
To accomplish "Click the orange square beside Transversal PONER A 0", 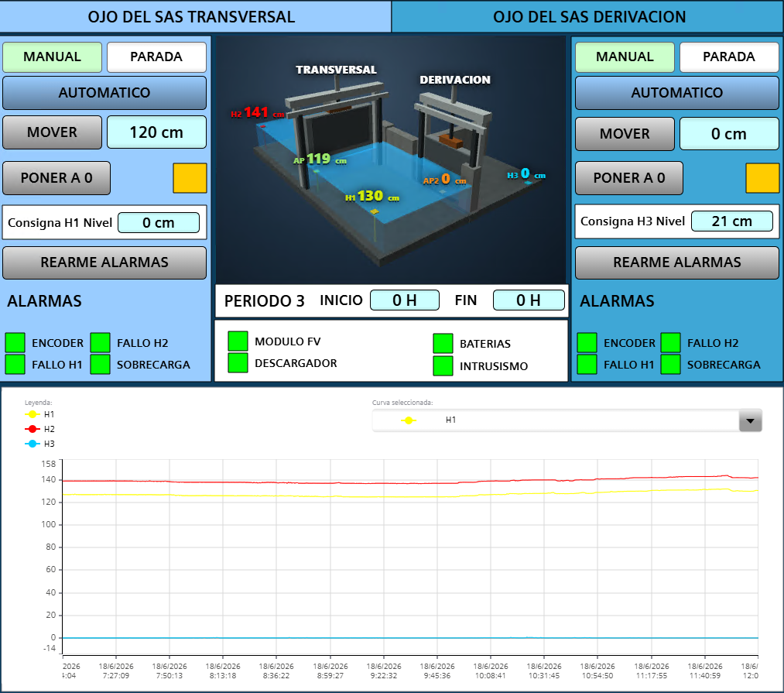I will [190, 177].
